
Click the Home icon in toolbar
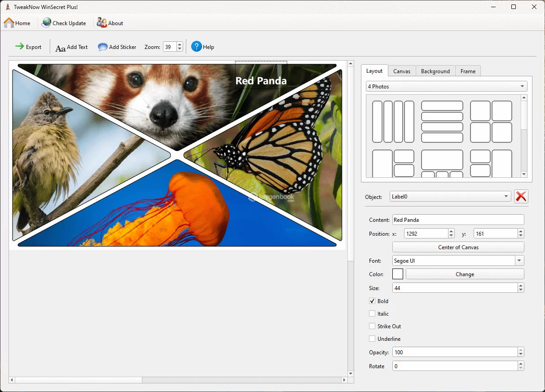click(9, 23)
